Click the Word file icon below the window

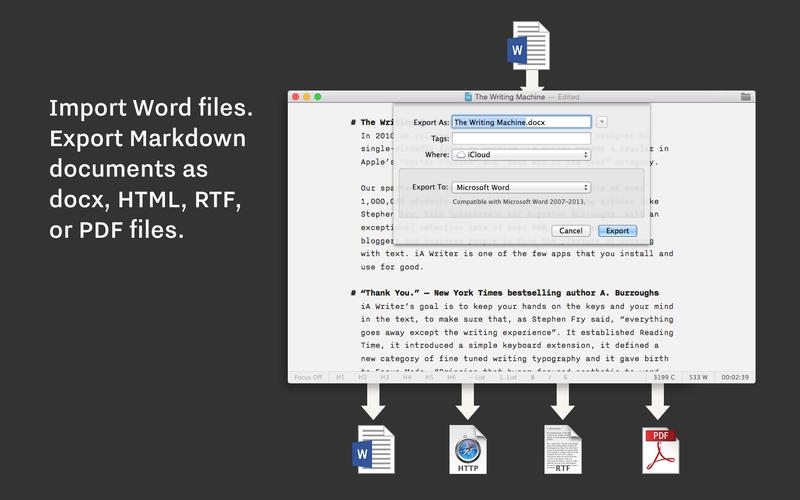coord(373,449)
